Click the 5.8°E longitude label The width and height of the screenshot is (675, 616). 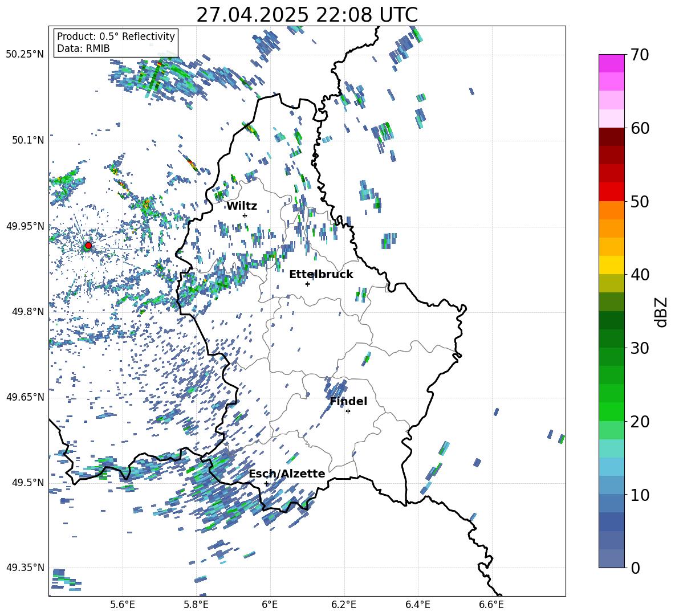coord(196,605)
